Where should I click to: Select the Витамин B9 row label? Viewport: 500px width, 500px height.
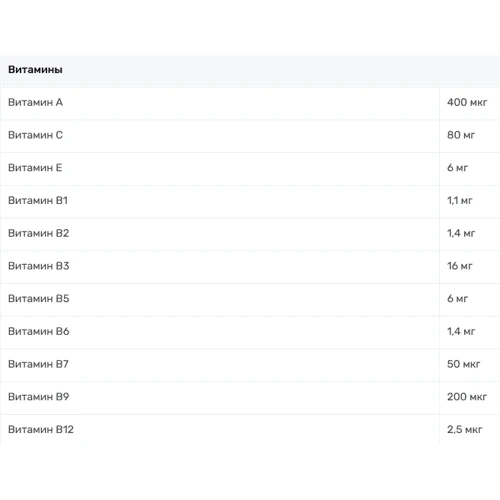(39, 396)
